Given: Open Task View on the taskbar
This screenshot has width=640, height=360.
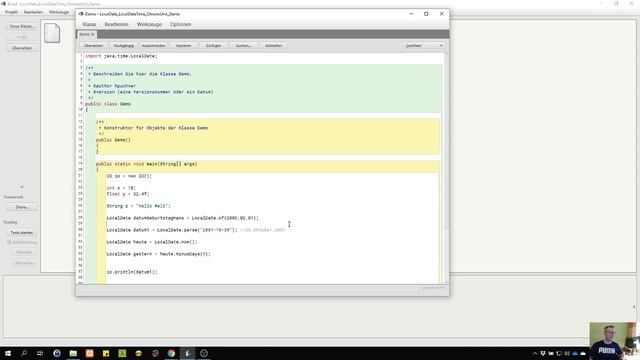Looking at the screenshot, I should (40, 353).
